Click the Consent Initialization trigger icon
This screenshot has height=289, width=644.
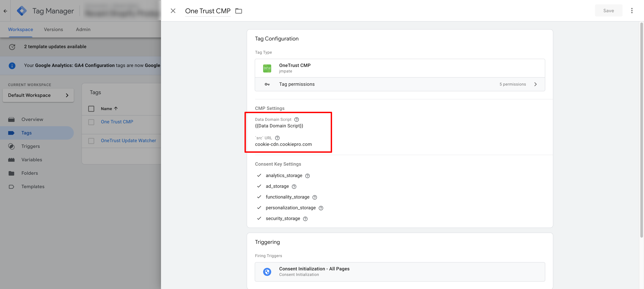tap(267, 271)
